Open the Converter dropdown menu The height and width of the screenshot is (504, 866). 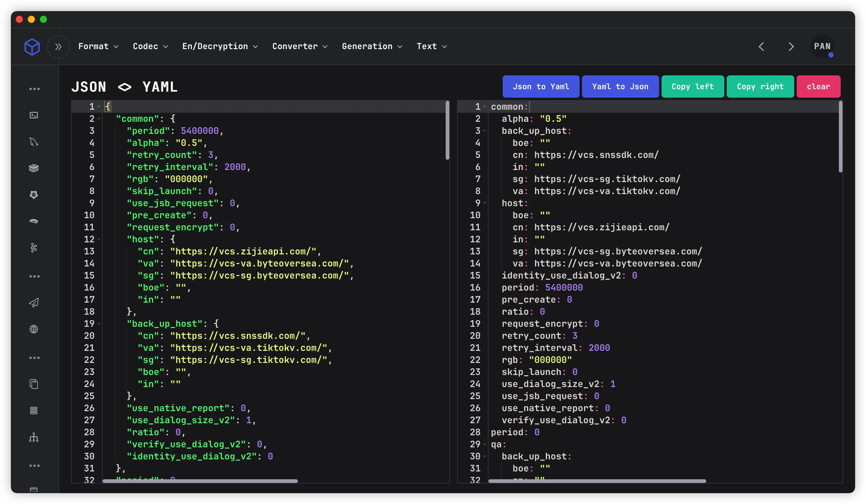point(300,46)
